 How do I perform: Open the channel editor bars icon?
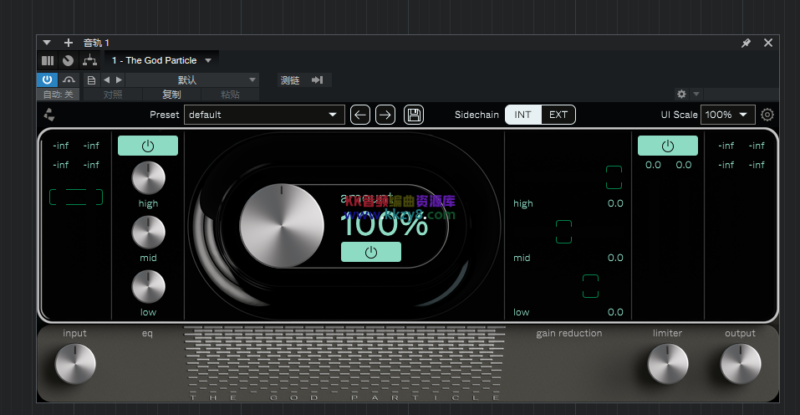coord(47,61)
